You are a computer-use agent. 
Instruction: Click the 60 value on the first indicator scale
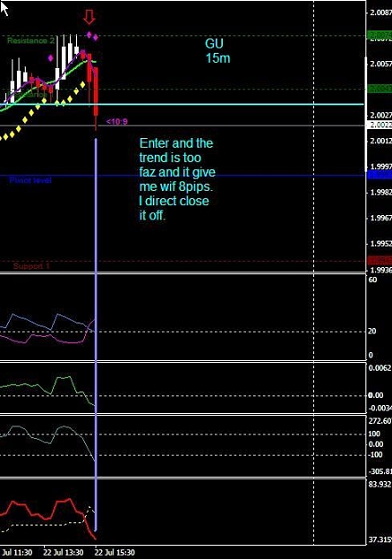tap(372, 280)
